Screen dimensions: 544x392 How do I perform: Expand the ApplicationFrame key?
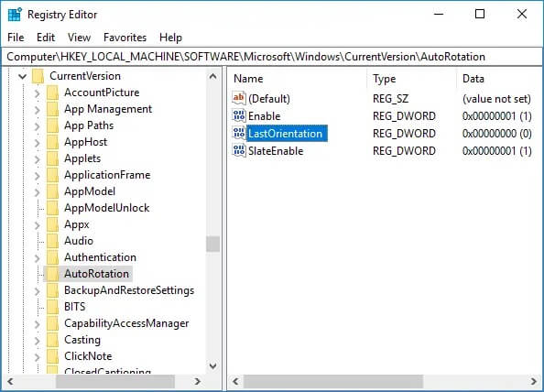[x=38, y=176]
